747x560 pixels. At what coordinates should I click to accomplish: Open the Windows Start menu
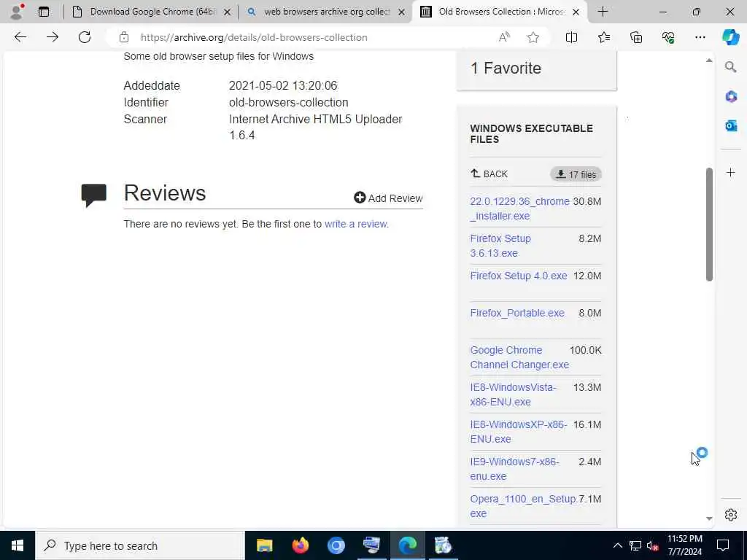[x=18, y=545]
